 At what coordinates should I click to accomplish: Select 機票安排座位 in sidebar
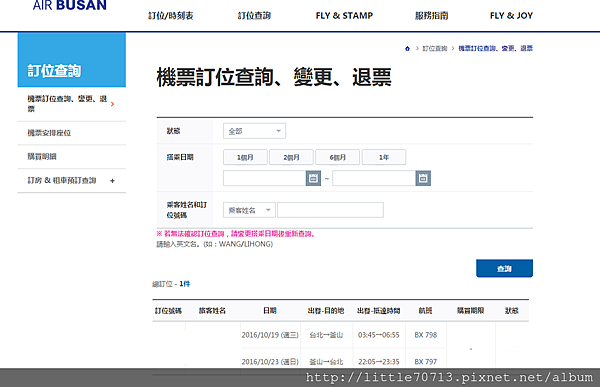pos(49,133)
